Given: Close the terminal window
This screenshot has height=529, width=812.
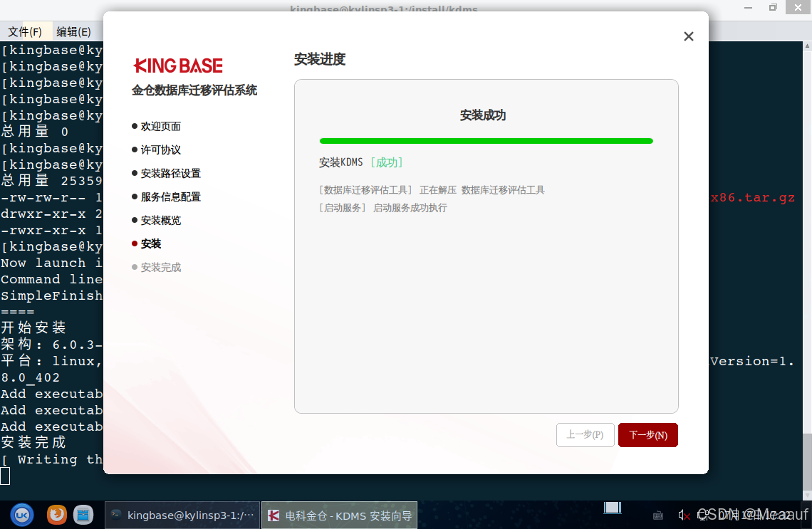Looking at the screenshot, I should tap(798, 7).
